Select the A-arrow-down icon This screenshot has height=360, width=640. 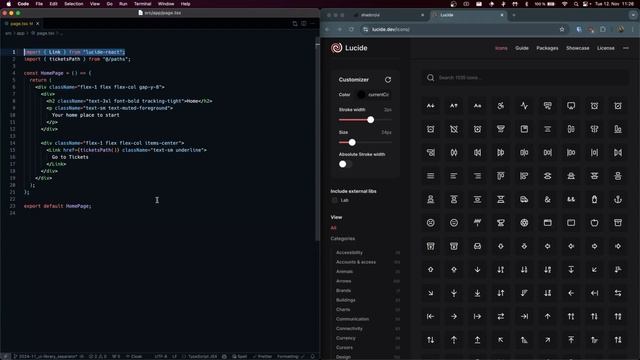point(431,106)
